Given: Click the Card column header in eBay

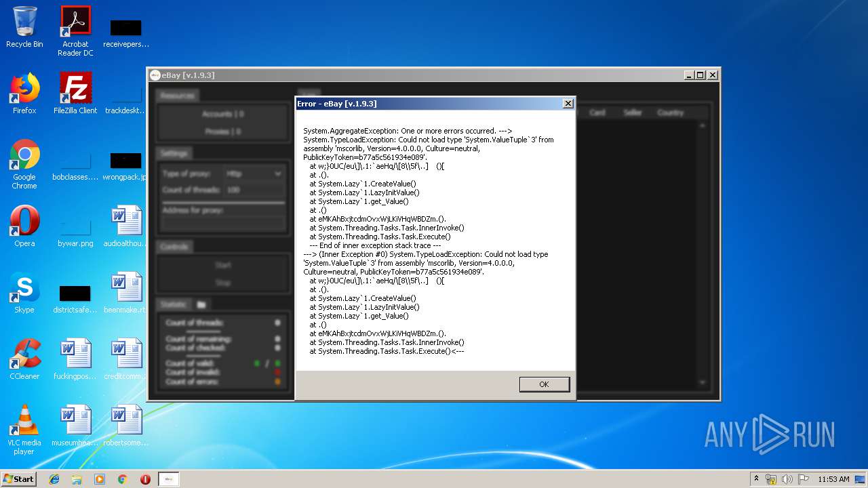Looking at the screenshot, I should tap(597, 113).
